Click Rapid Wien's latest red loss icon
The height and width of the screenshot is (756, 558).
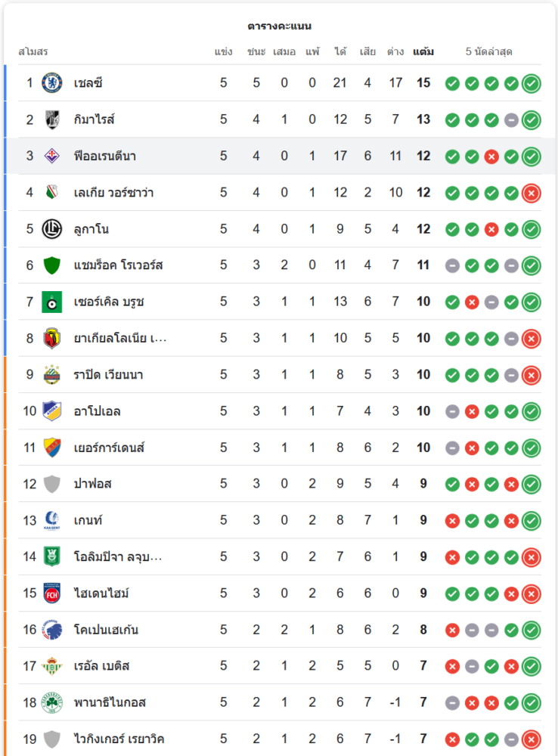(x=532, y=375)
